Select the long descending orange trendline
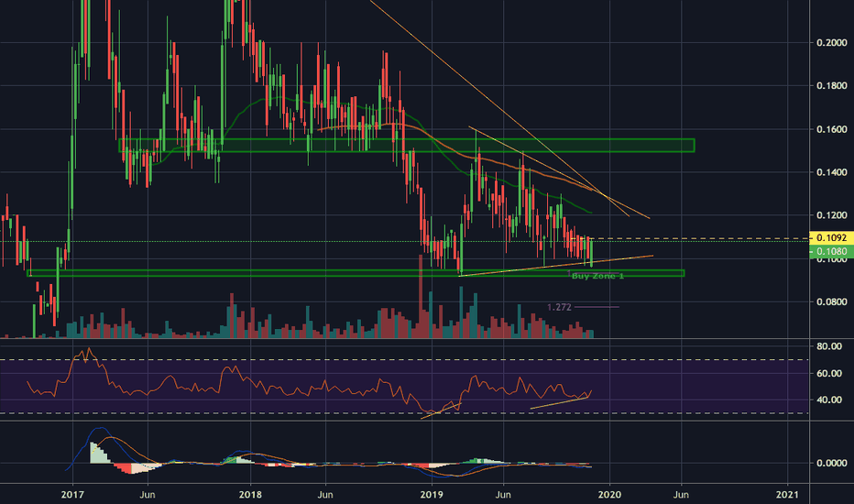Image resolution: width=854 pixels, height=504 pixels. point(499,108)
